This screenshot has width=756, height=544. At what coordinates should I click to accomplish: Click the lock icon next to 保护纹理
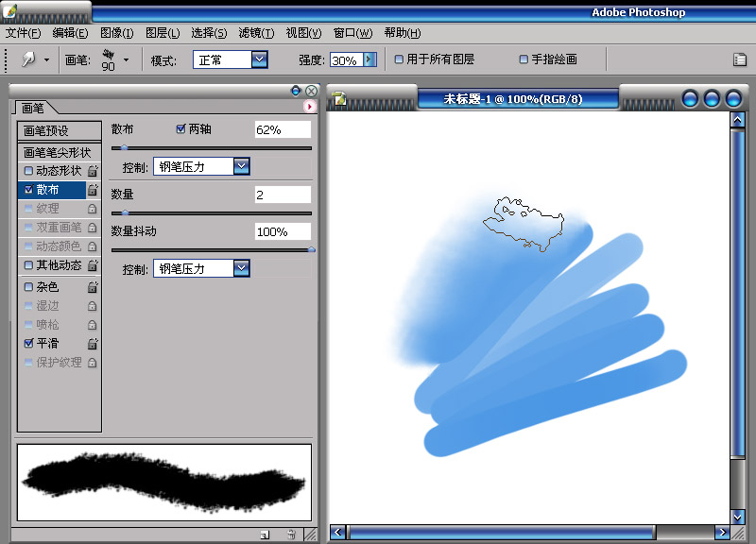pos(92,363)
